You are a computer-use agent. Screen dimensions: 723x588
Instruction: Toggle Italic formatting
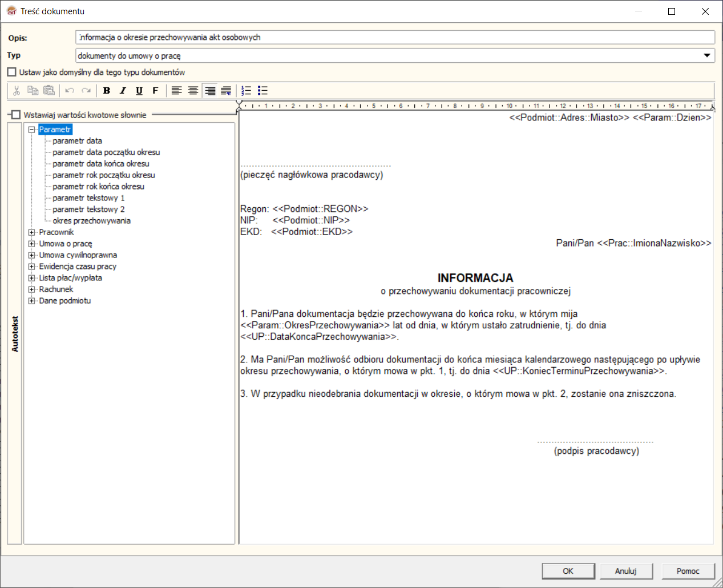[x=123, y=91]
